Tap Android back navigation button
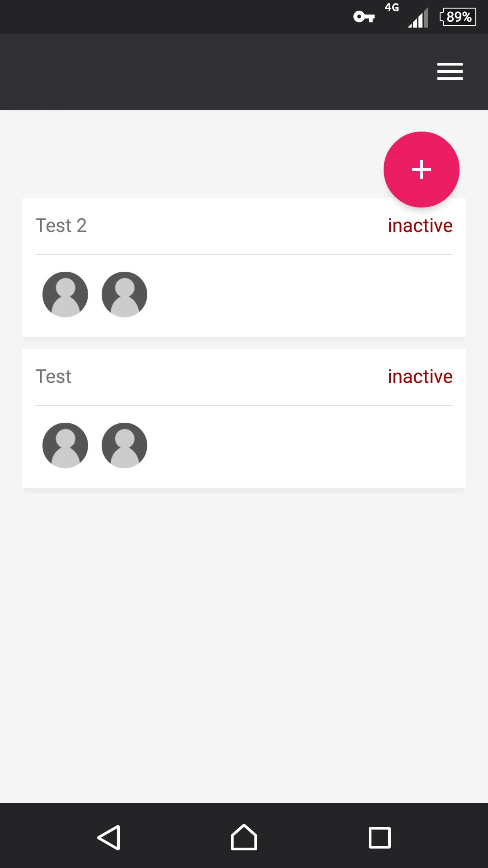Screen dimensions: 488x868 109,837
